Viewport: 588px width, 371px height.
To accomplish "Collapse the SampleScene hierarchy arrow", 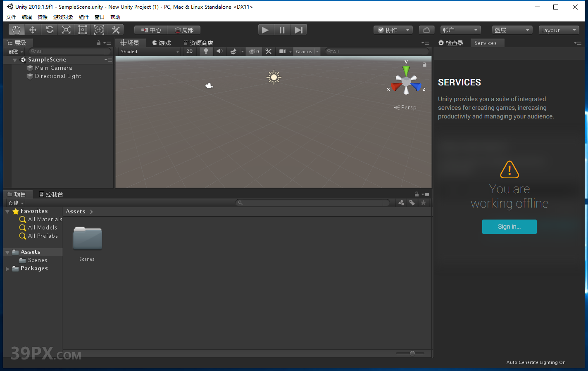I will pyautogui.click(x=15, y=60).
